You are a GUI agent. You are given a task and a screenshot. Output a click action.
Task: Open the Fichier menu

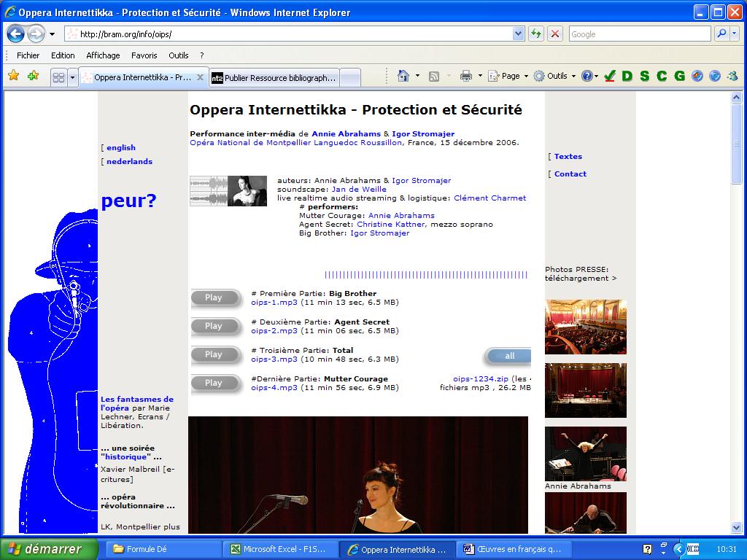click(x=28, y=55)
